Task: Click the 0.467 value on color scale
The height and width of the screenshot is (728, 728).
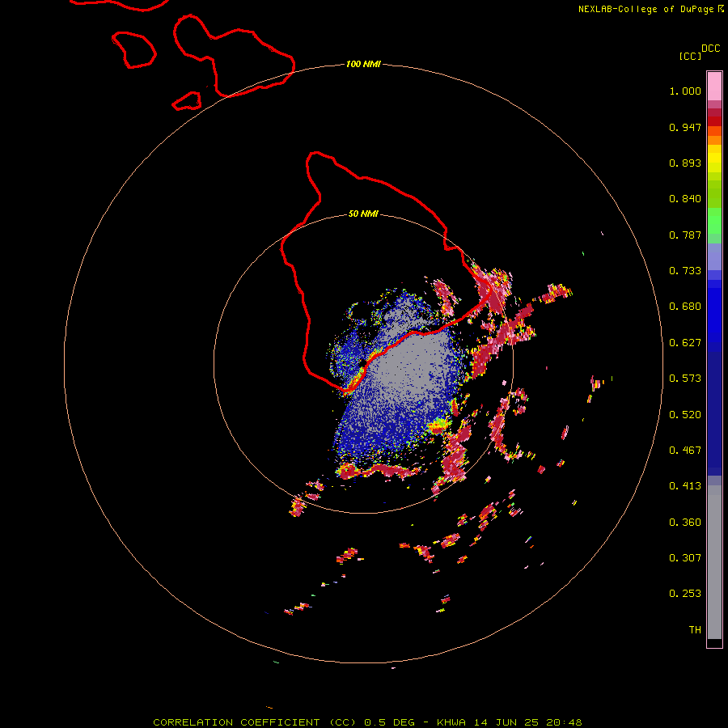Action: 685,451
